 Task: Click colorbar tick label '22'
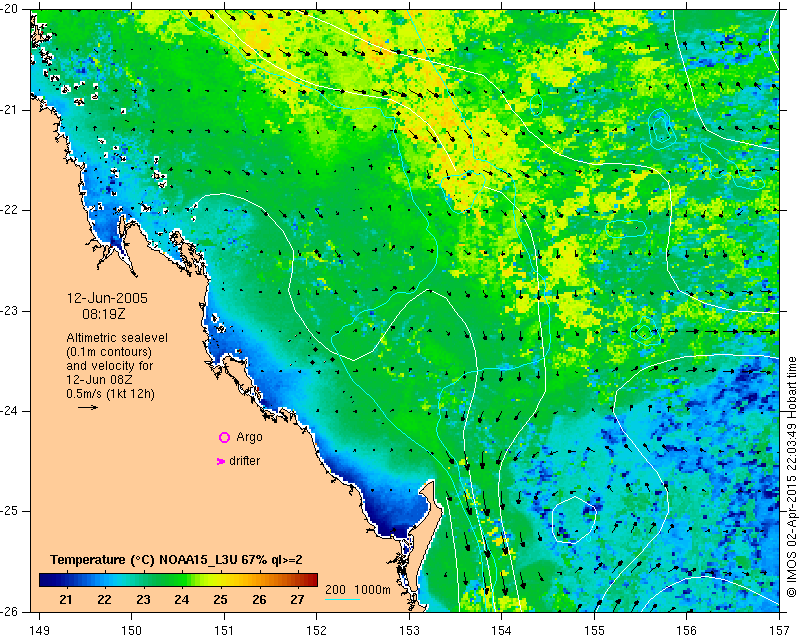point(104,600)
